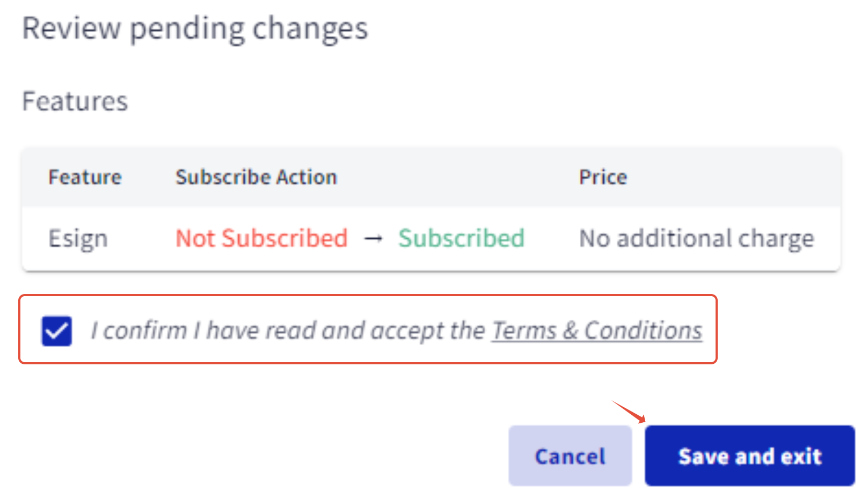Click the Price column header
Image resolution: width=868 pixels, height=499 pixels.
tap(602, 177)
